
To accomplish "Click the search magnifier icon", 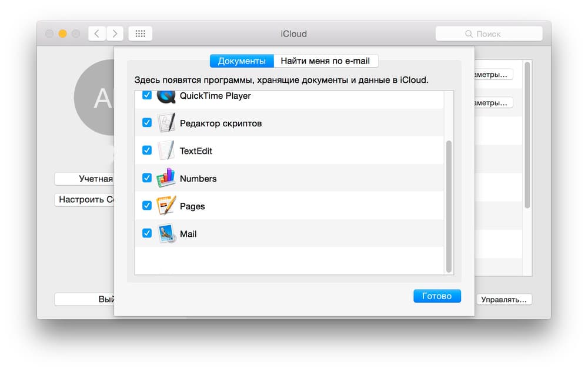I will coord(469,33).
